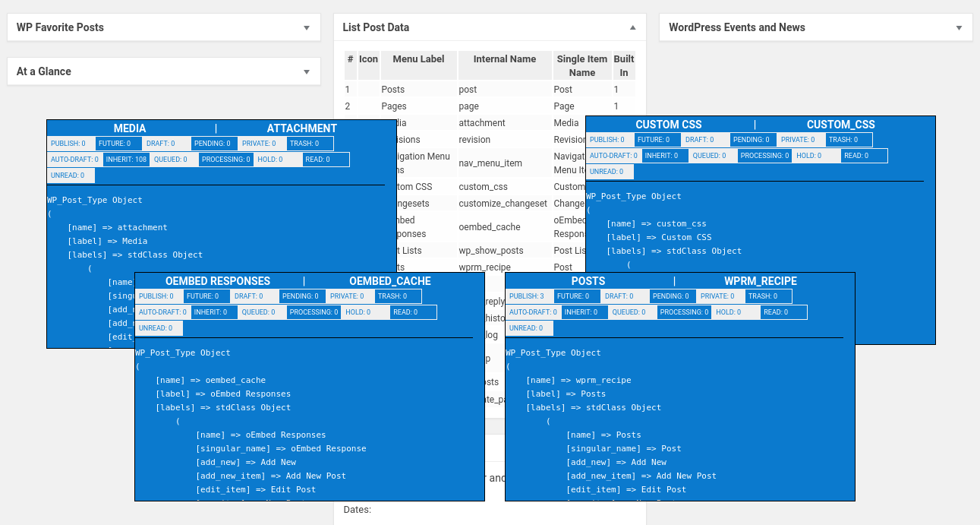Select the 'attachment' internal name table cell
This screenshot has width=980, height=525.
505,123
